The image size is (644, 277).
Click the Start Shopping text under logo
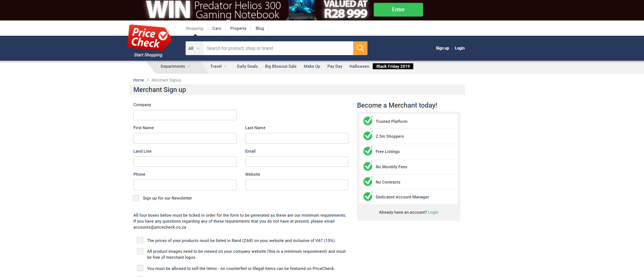[x=148, y=55]
